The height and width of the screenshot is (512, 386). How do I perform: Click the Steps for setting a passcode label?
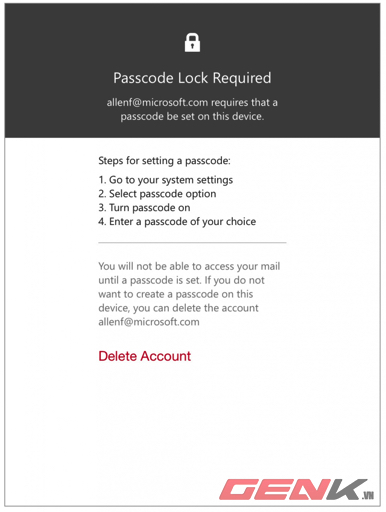pyautogui.click(x=164, y=161)
